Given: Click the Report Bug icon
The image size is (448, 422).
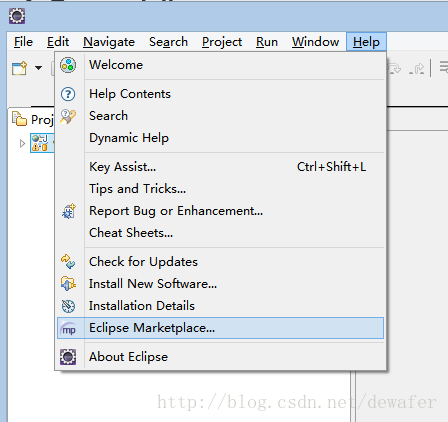Looking at the screenshot, I should click(x=69, y=211).
